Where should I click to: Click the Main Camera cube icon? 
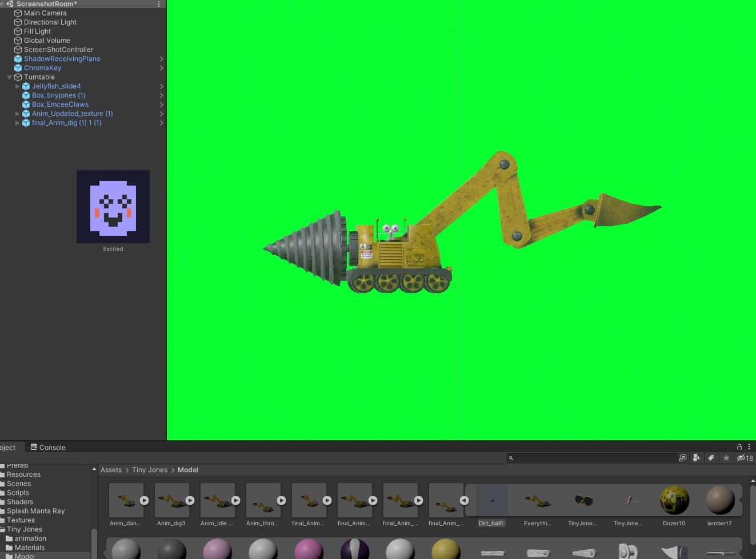coord(18,13)
